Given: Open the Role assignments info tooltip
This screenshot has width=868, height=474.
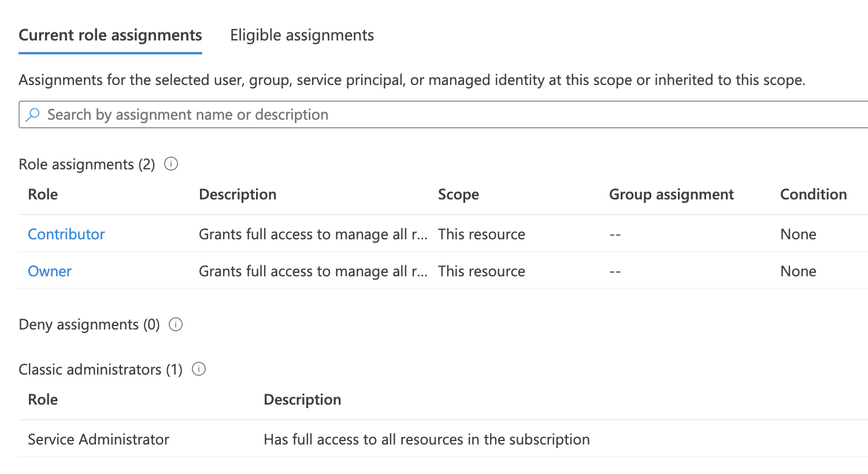Looking at the screenshot, I should point(171,164).
